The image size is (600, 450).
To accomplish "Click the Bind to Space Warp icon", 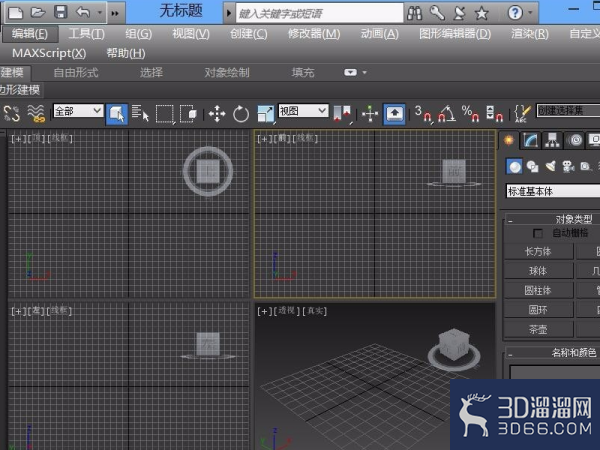I will coord(36,114).
